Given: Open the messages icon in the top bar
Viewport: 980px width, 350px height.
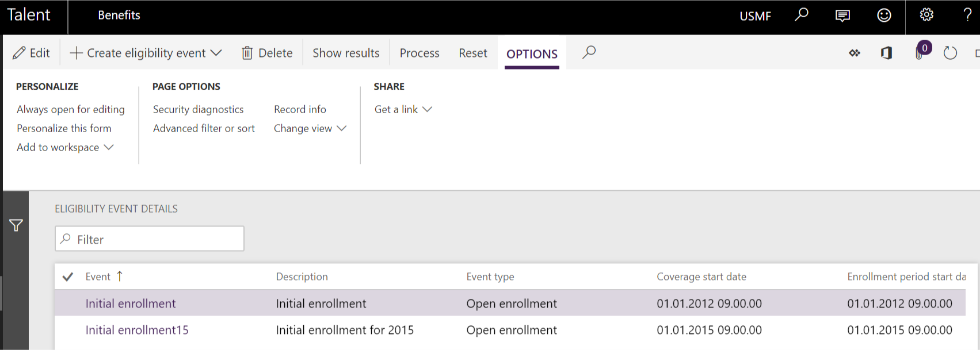Looking at the screenshot, I should coord(842,16).
